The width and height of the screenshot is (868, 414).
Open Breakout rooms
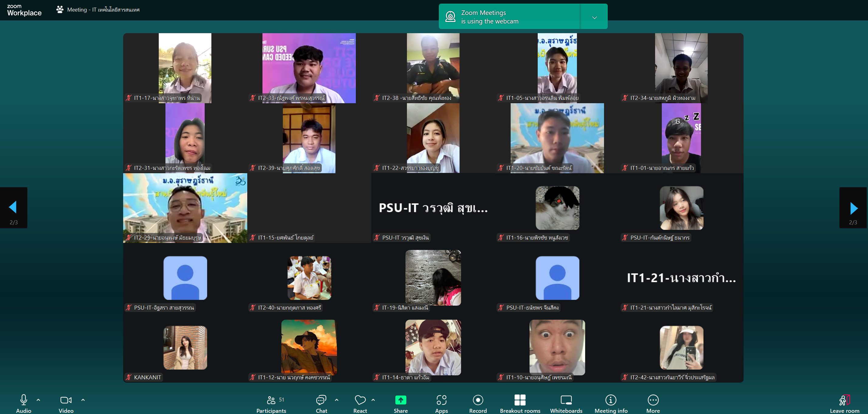(x=520, y=400)
